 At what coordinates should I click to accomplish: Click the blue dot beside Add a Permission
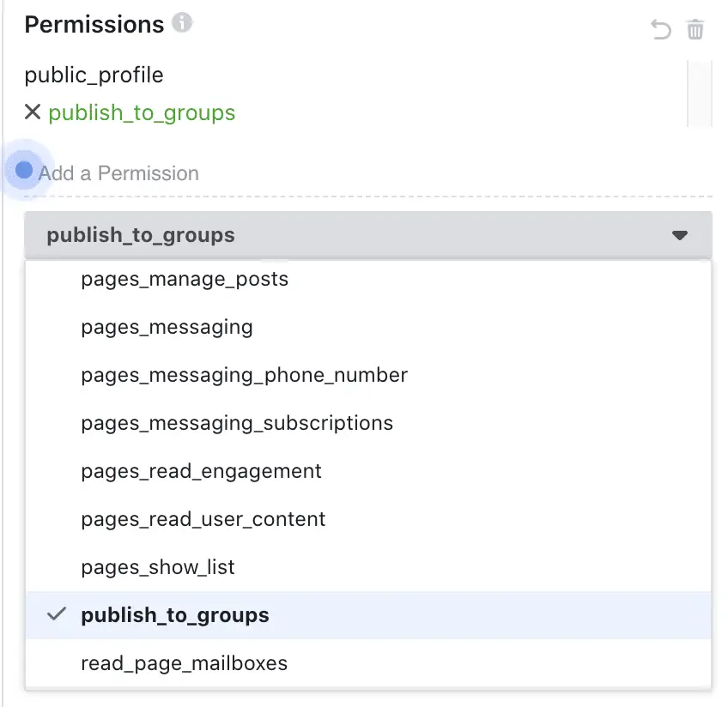click(x=24, y=170)
